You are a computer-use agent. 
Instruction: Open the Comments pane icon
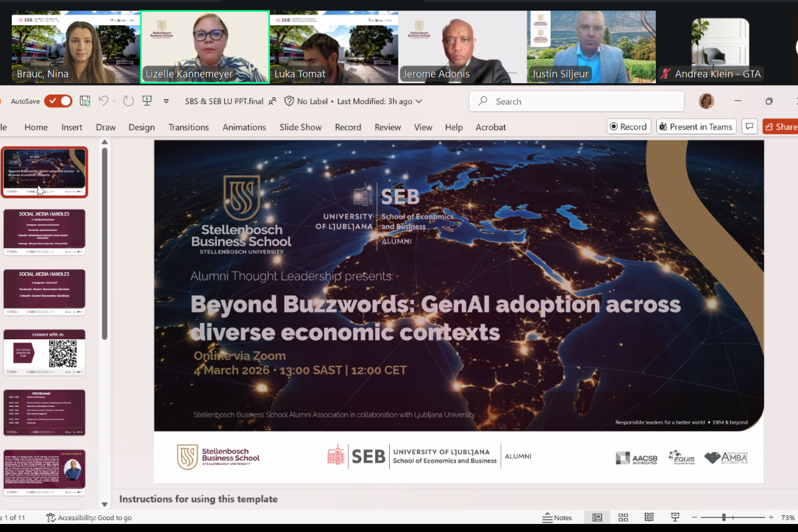(x=749, y=126)
